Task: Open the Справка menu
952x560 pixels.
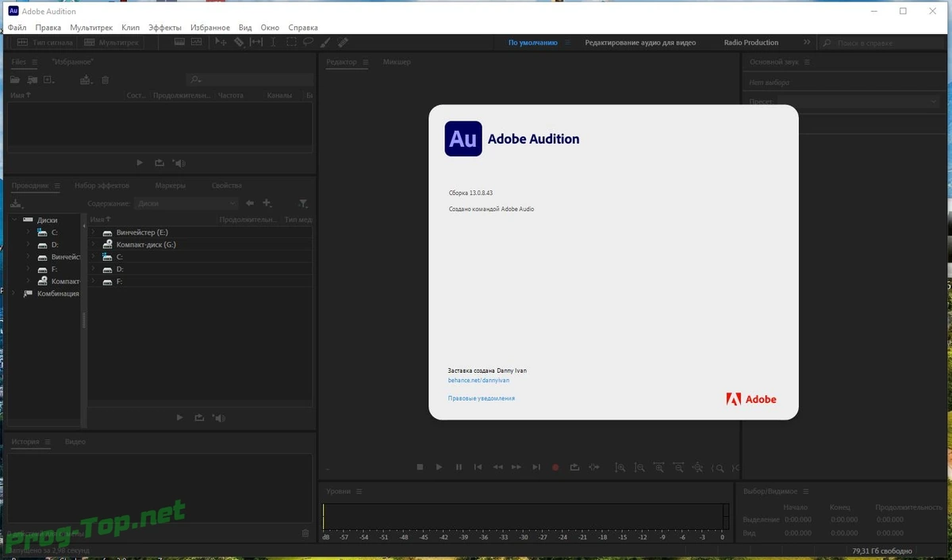Action: pyautogui.click(x=303, y=28)
